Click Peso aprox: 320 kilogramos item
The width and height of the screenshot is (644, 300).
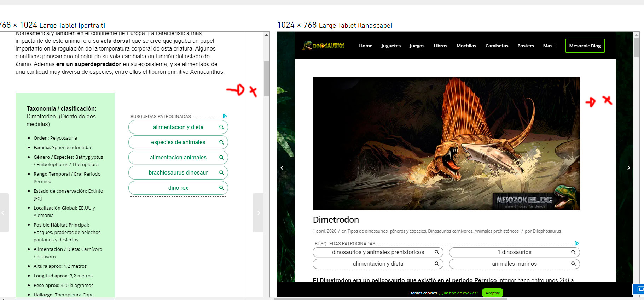(64, 286)
